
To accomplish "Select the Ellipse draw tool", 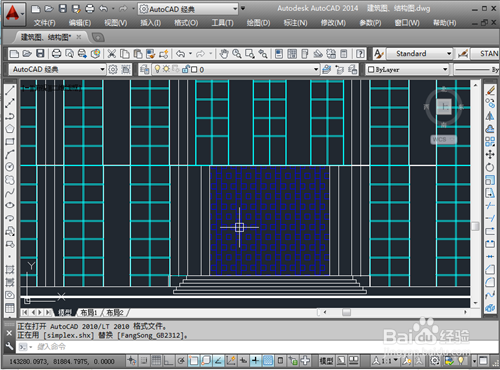I will [10, 205].
